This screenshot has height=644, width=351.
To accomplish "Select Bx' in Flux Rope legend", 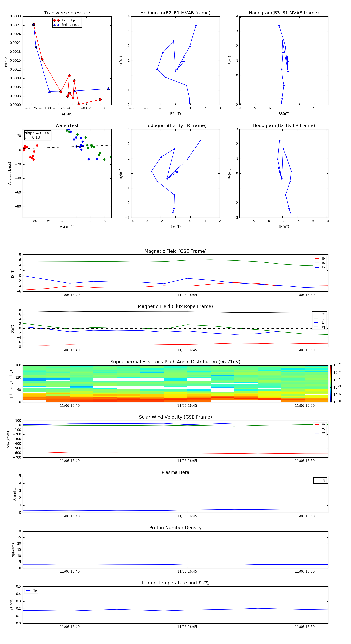I will coord(320,314).
